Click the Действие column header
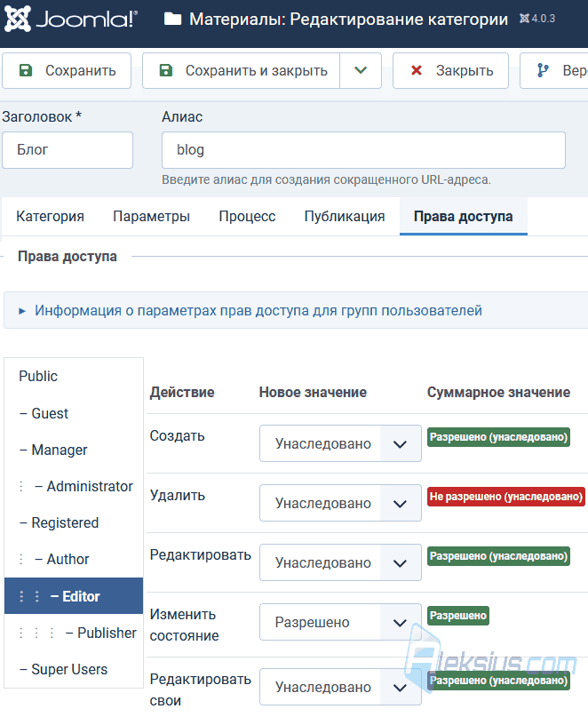 coord(182,393)
